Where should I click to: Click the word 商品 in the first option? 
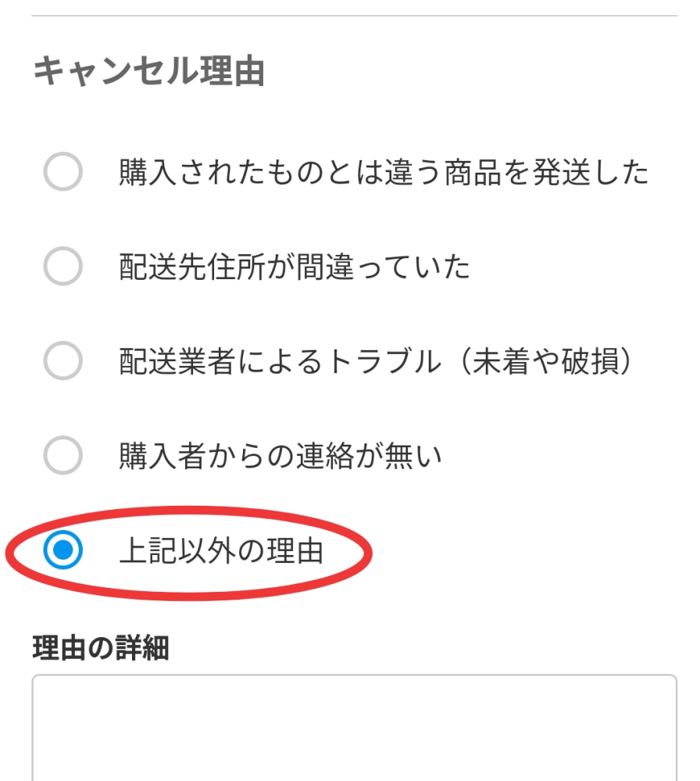473,172
